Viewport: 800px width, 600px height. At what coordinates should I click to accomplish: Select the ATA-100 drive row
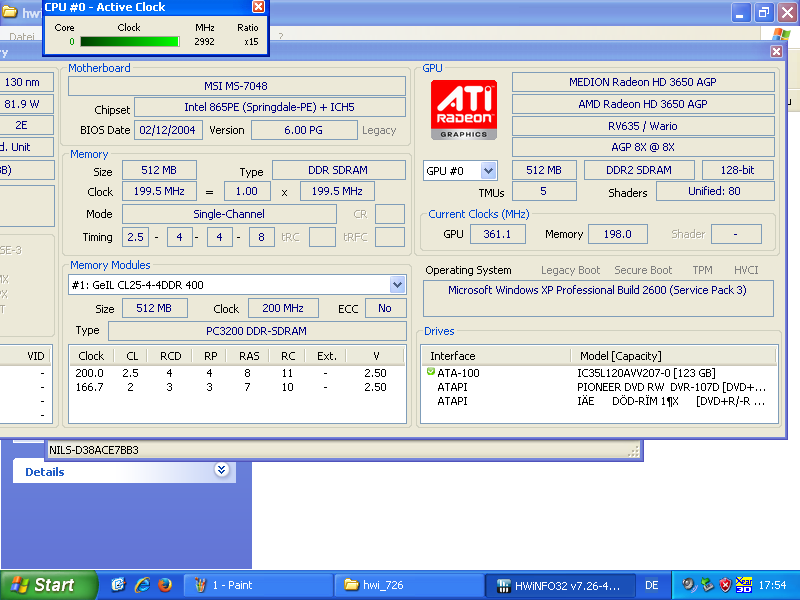[598, 373]
